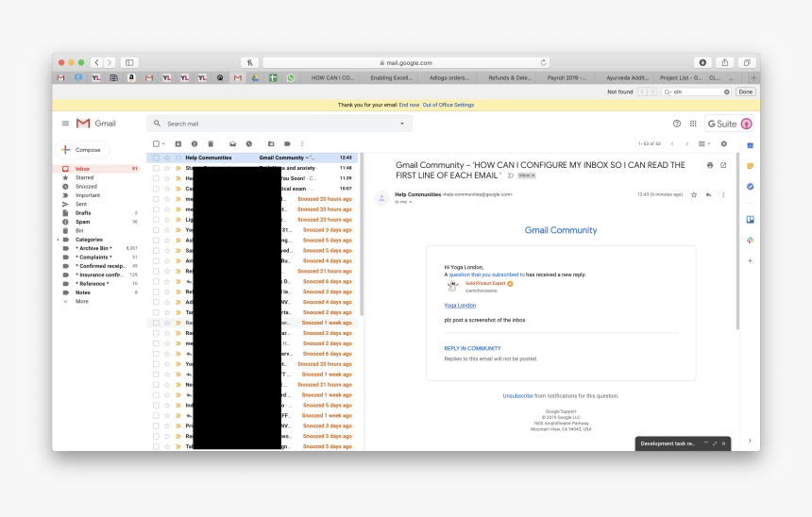812x517 pixels.
Task: Open Gmail support help icon
Action: (x=677, y=124)
